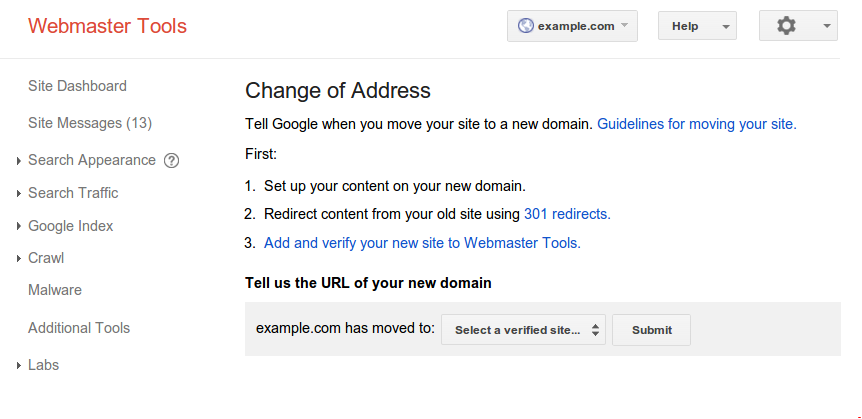Expand the Google Index section arrow
This screenshot has height=419, width=862.
coord(19,226)
